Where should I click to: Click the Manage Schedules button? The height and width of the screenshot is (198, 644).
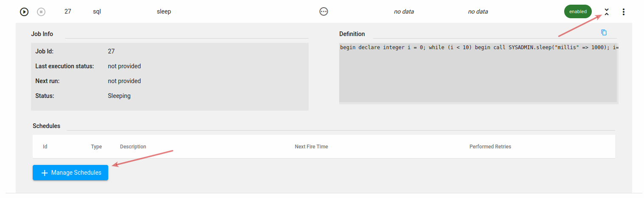(x=70, y=173)
